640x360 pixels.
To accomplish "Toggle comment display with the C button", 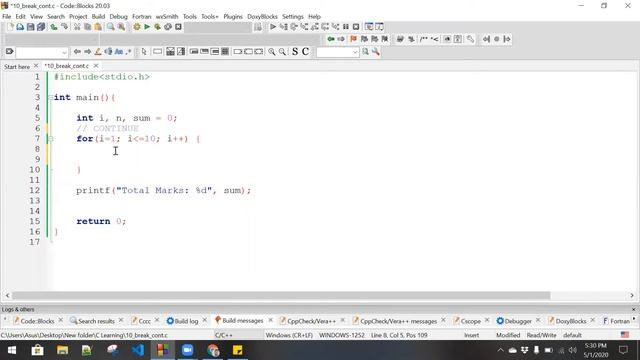I will (x=305, y=52).
